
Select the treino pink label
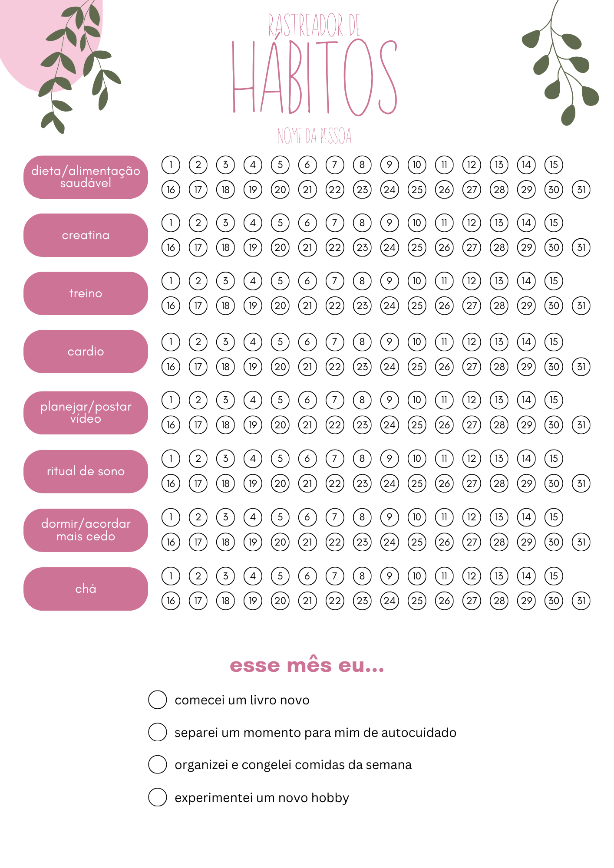[x=86, y=293]
